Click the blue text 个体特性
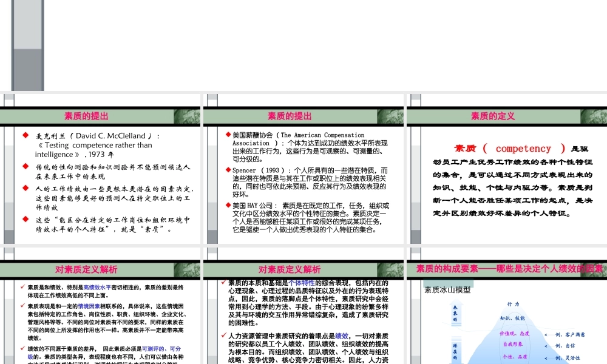Viewport: 607px width, 364px height. [x=302, y=283]
